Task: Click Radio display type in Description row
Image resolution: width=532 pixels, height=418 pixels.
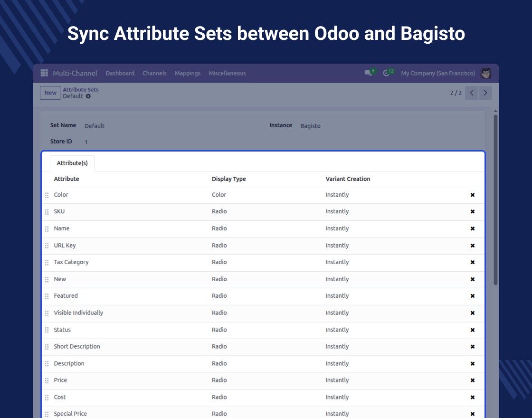Action: (x=219, y=363)
